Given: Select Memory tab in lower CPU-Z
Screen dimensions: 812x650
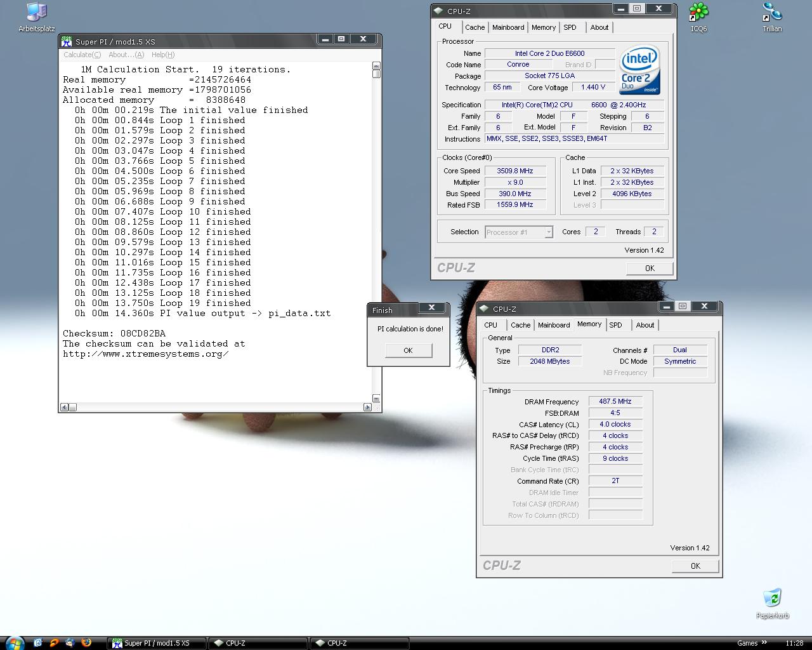Looking at the screenshot, I should (589, 324).
